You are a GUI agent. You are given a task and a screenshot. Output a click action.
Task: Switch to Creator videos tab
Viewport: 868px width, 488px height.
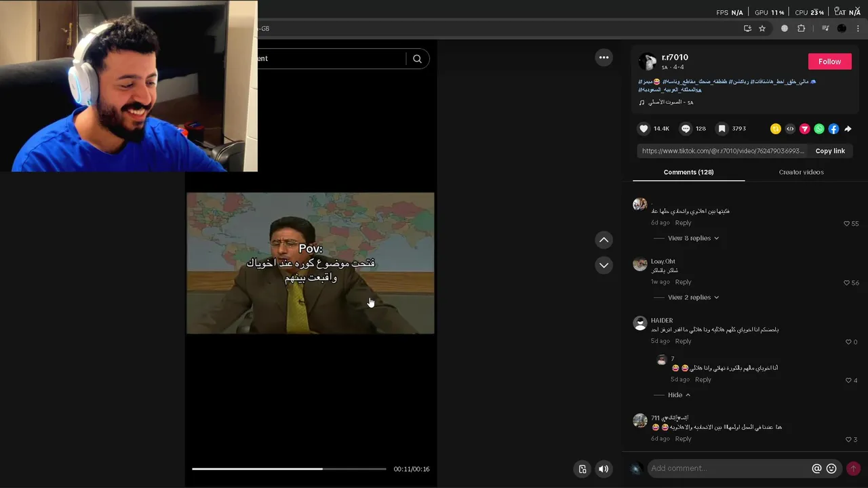(x=801, y=172)
